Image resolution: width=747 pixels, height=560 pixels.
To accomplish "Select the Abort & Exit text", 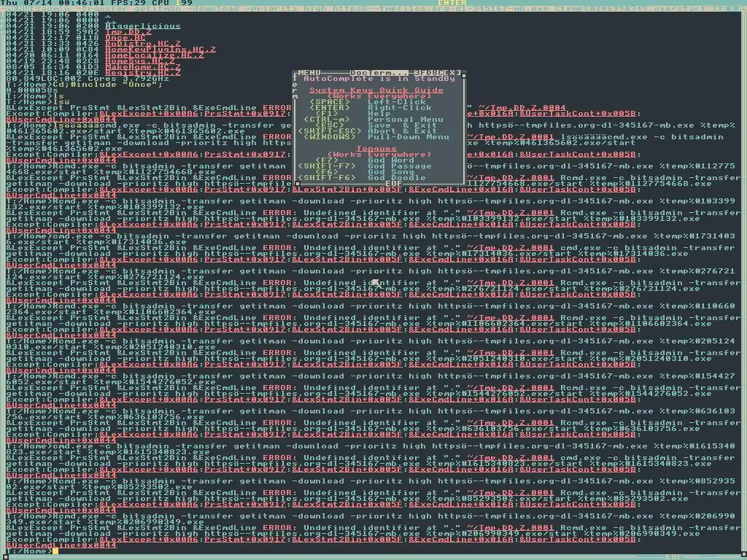I will pyautogui.click(x=403, y=131).
